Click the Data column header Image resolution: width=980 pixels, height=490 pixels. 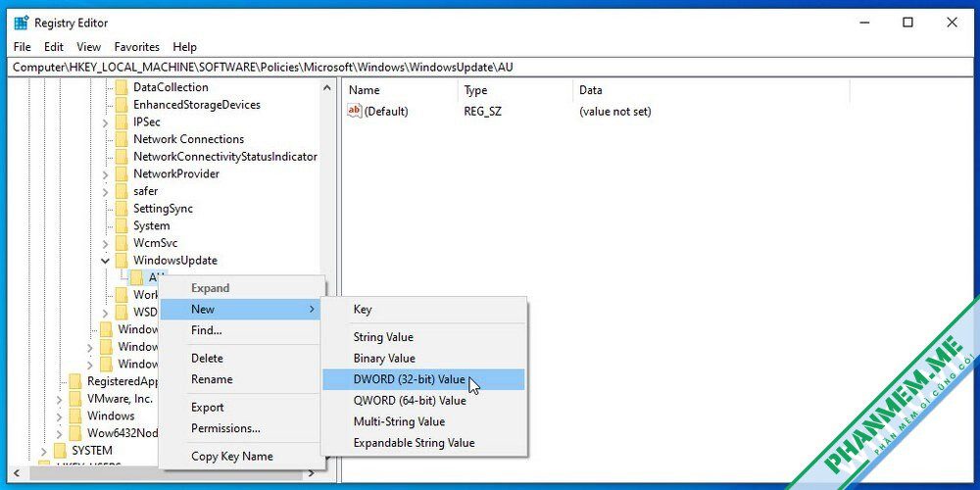pos(711,90)
